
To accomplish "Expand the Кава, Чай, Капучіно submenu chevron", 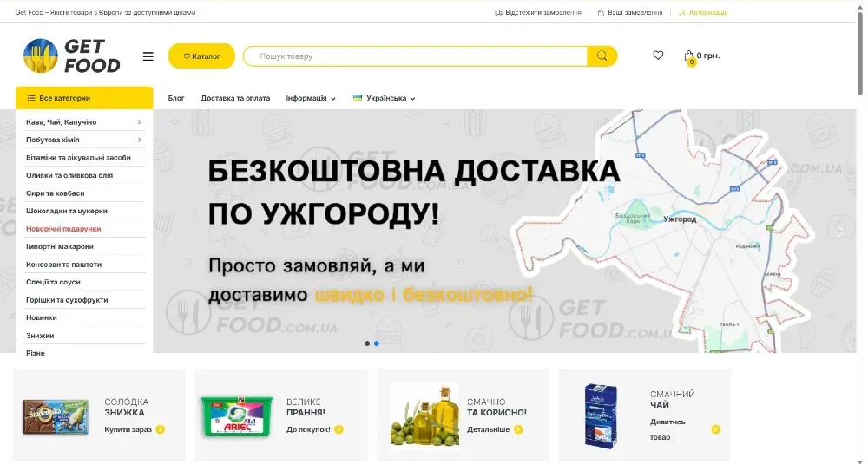I will point(139,121).
